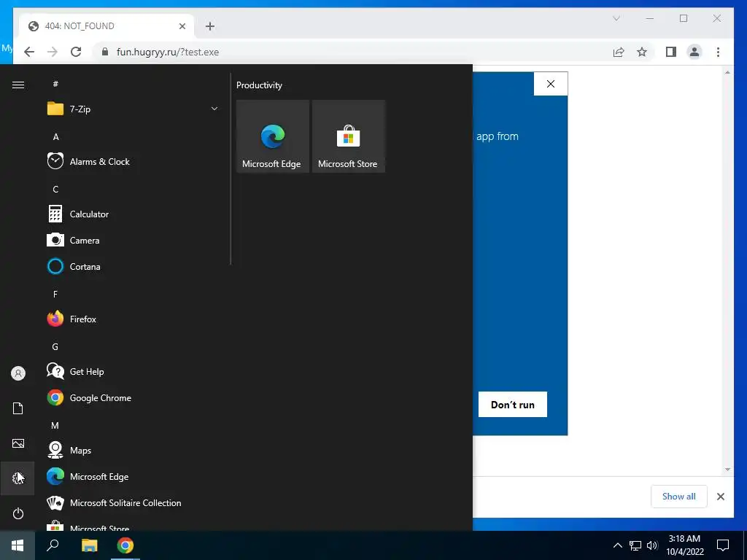Go forward in Chrome
The width and height of the screenshot is (747, 560).
(x=53, y=52)
